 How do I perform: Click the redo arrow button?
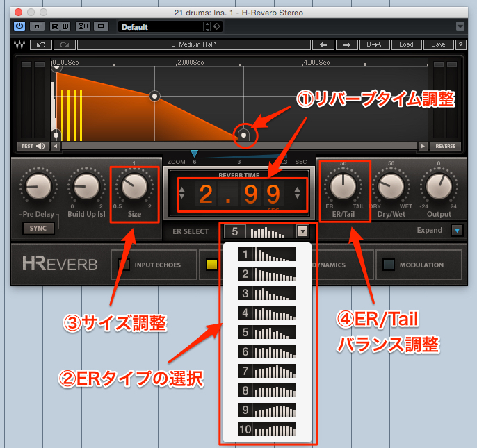(65, 44)
